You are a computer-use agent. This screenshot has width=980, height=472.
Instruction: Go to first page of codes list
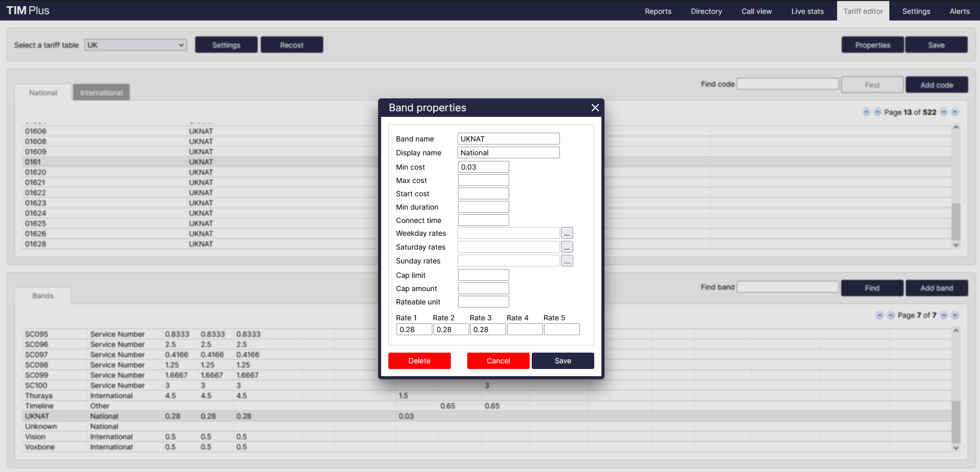pos(866,112)
